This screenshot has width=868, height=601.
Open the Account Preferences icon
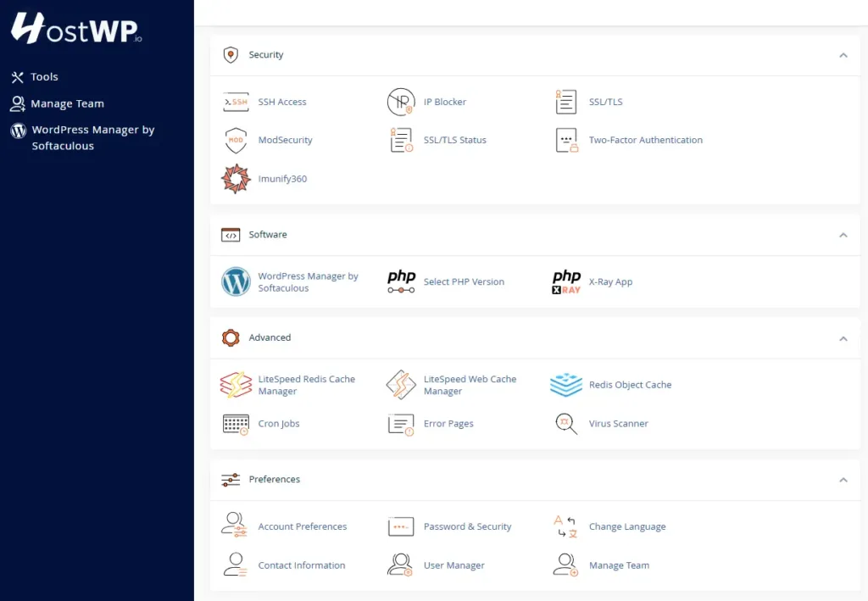pyautogui.click(x=235, y=525)
